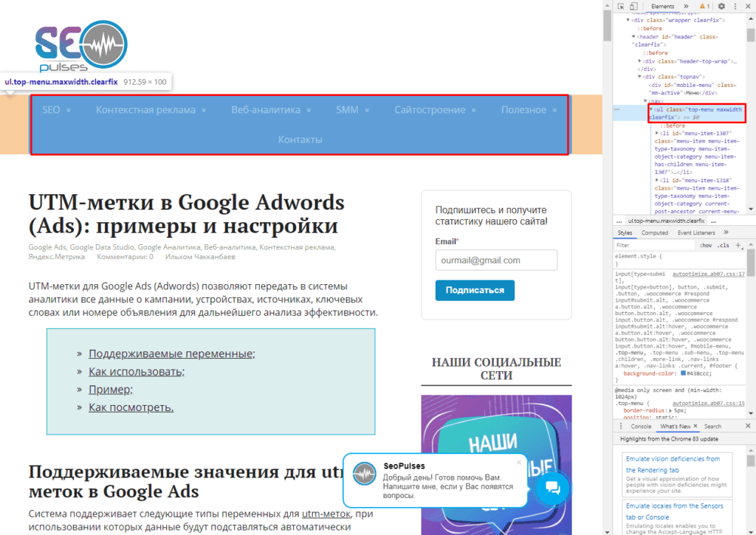Add new style rule plus icon
The width and height of the screenshot is (756, 535).
[738, 245]
